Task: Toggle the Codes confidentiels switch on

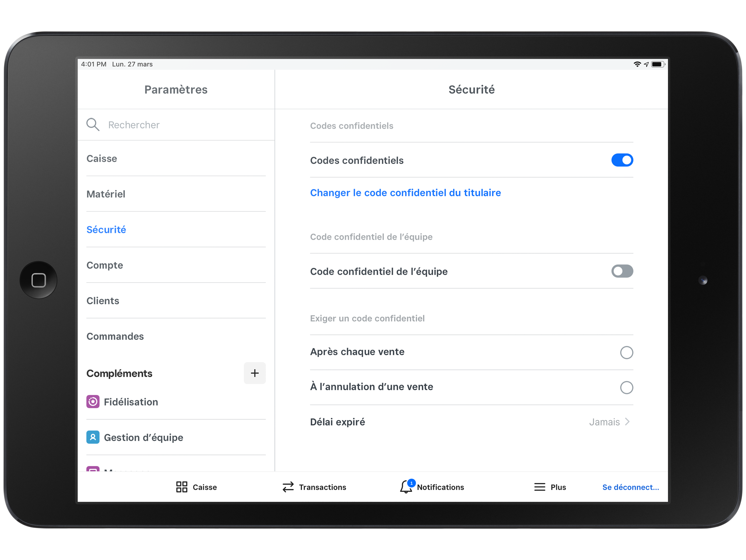Action: pos(621,160)
